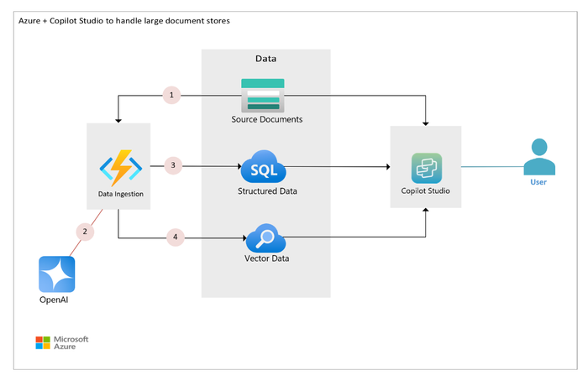588x381 pixels.
Task: Click the "Data Ingestion" label
Action: [x=121, y=194]
